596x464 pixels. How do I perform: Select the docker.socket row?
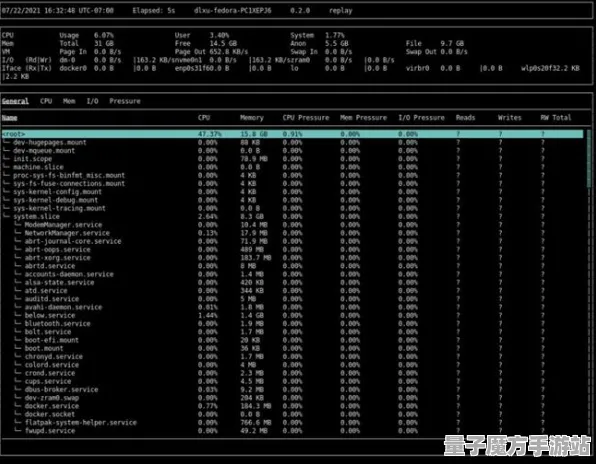click(x=292, y=414)
